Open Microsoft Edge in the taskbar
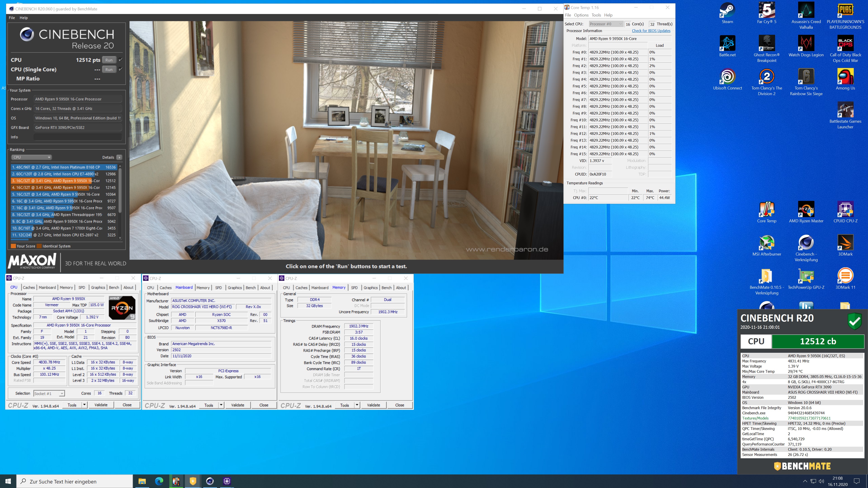 159,481
